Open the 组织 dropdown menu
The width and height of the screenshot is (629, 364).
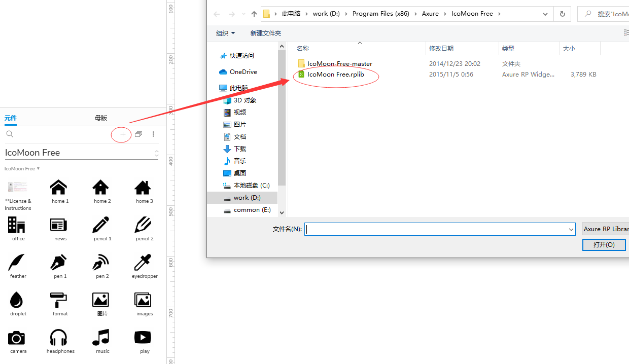point(225,33)
